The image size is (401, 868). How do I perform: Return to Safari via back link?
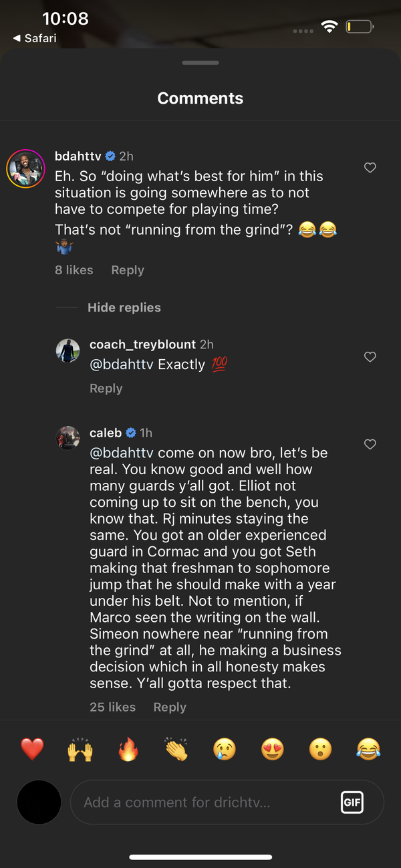tap(35, 39)
